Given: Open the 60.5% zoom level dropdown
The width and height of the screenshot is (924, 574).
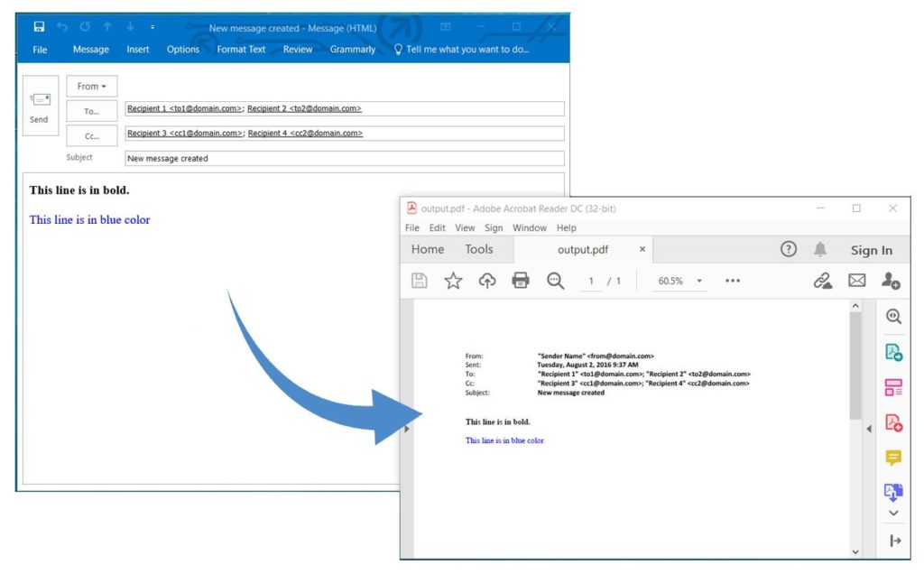Looking at the screenshot, I should click(698, 282).
